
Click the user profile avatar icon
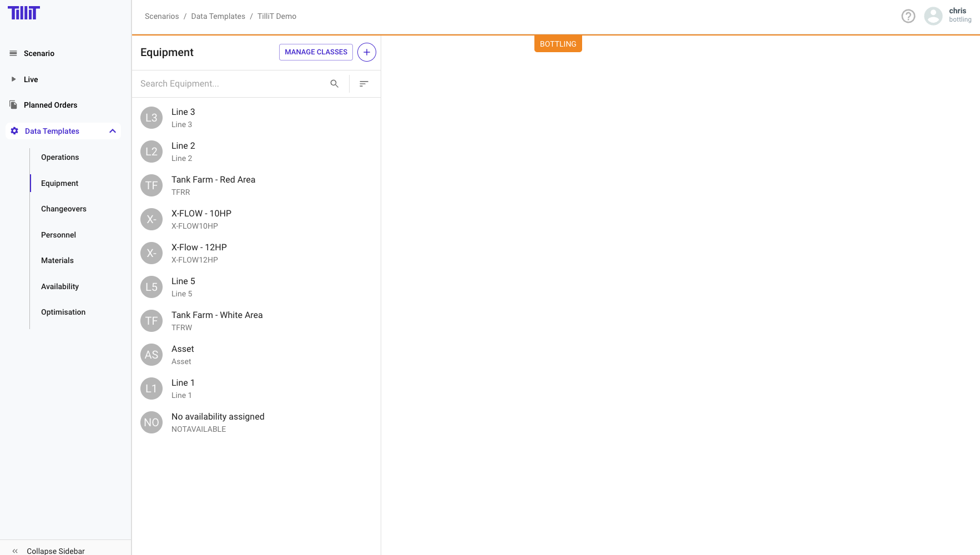point(933,16)
